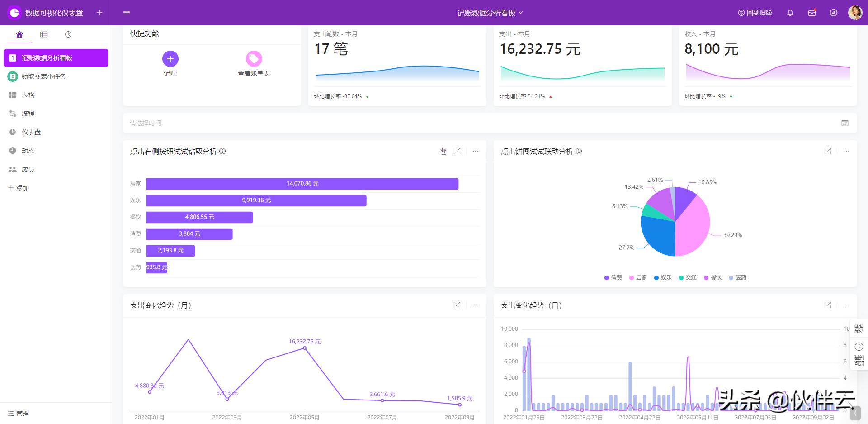Open pie chart card in fullscreen

[827, 151]
